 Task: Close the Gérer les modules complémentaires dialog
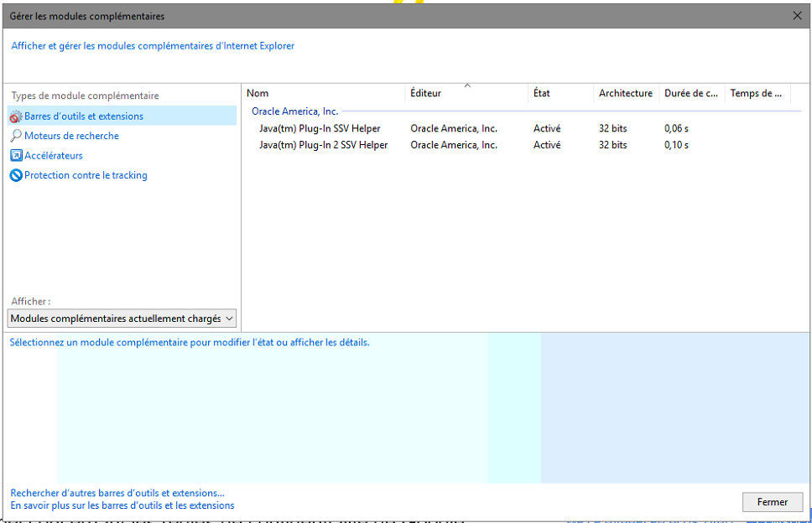click(x=797, y=16)
